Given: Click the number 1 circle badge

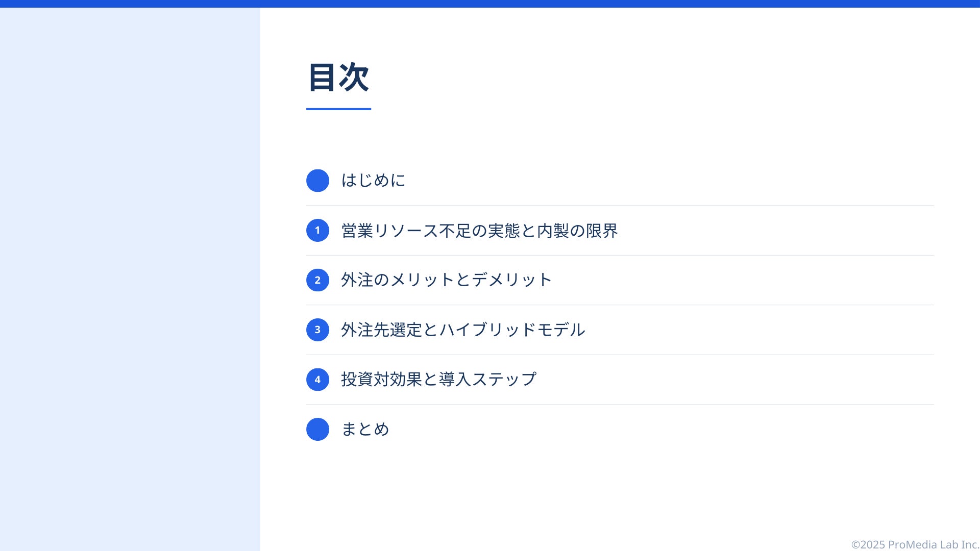Looking at the screenshot, I should (317, 230).
